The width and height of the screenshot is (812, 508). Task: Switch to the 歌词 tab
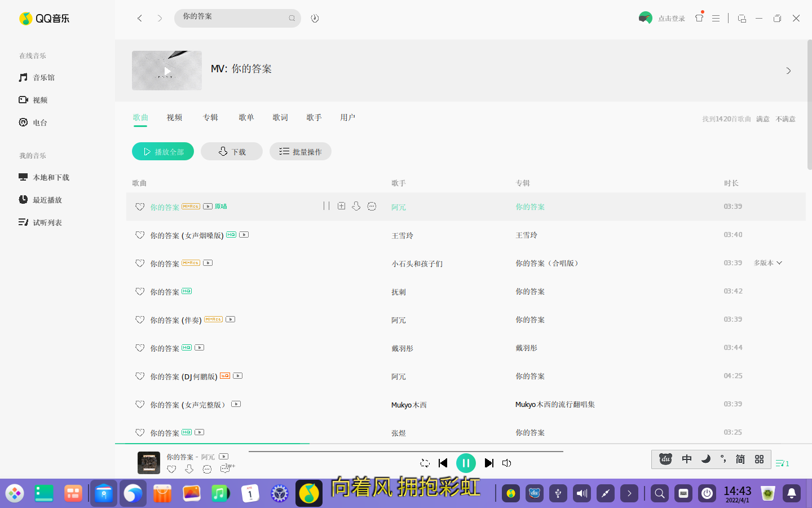(x=280, y=117)
